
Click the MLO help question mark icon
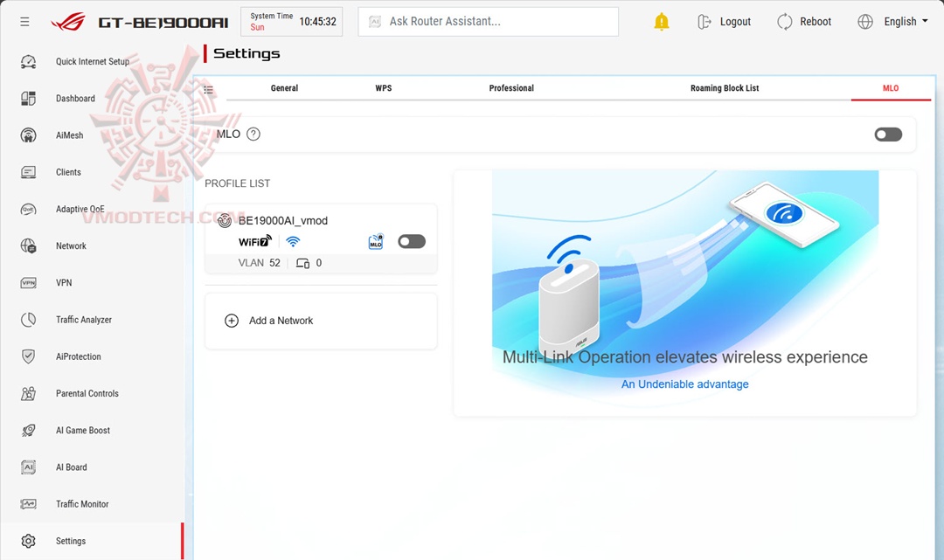pos(253,135)
